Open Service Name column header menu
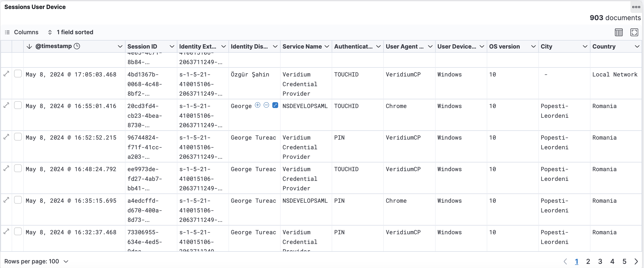Screen dimensions: 644x268 [x=327, y=47]
